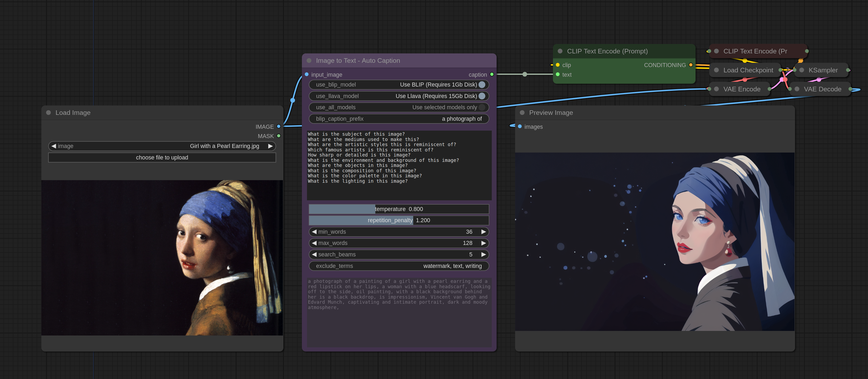The width and height of the screenshot is (868, 379).
Task: Collapse the Preview Image node dot
Action: (x=522, y=113)
